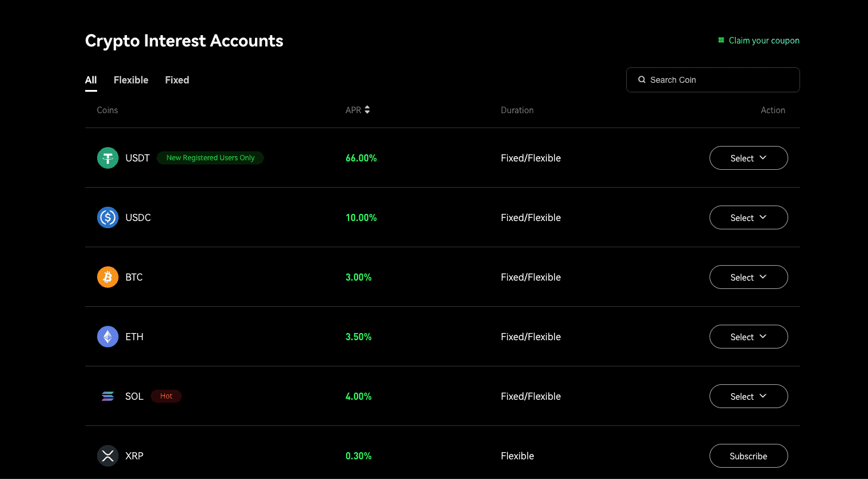Toggle APR column sorting

pyautogui.click(x=366, y=110)
